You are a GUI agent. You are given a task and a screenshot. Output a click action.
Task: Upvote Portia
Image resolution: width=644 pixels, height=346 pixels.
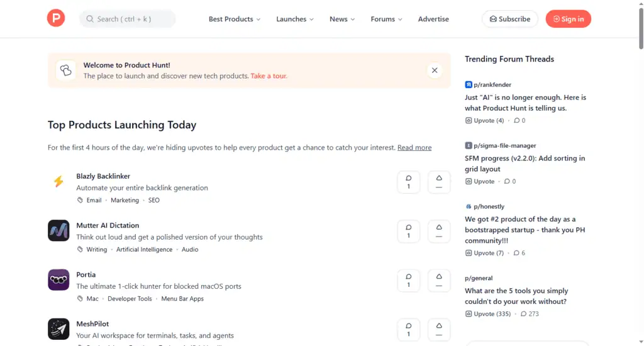pos(439,281)
